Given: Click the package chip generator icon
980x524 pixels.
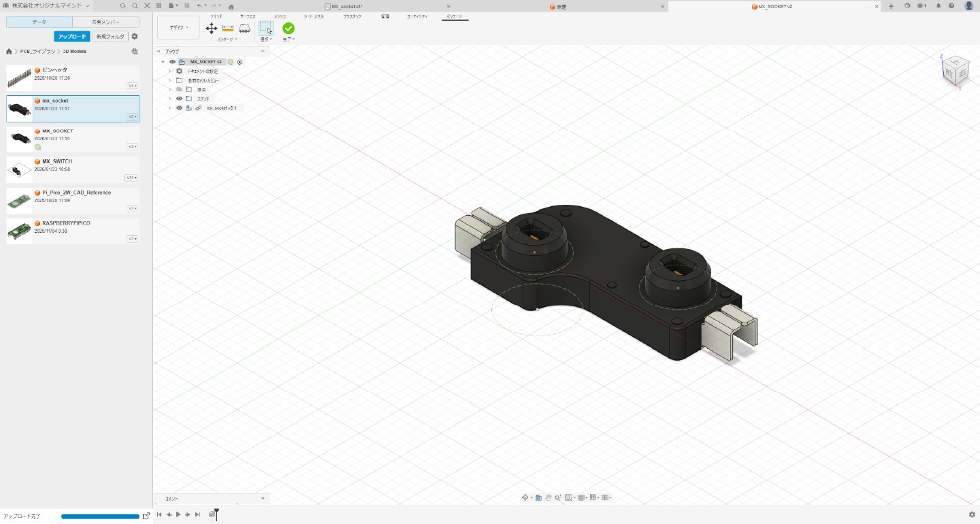Looking at the screenshot, I should click(244, 28).
